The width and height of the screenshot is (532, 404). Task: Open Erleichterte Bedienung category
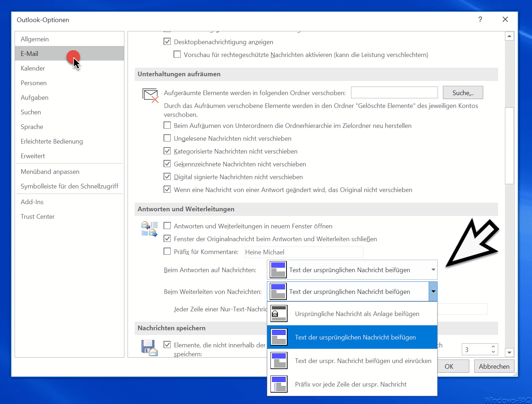point(69,141)
